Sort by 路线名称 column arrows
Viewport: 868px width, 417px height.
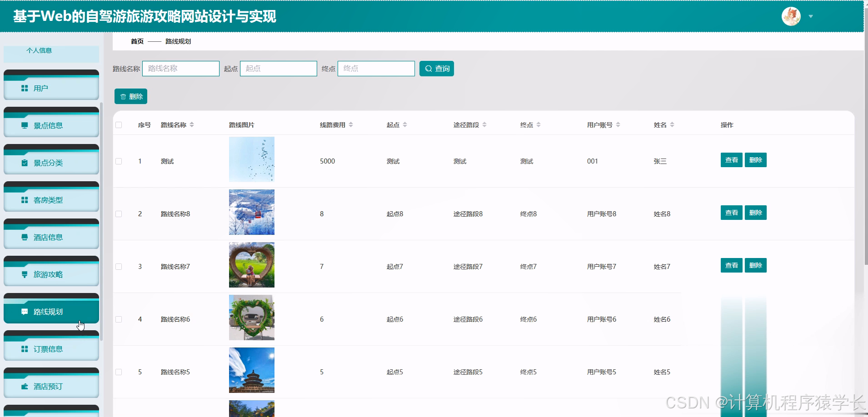pyautogui.click(x=193, y=124)
